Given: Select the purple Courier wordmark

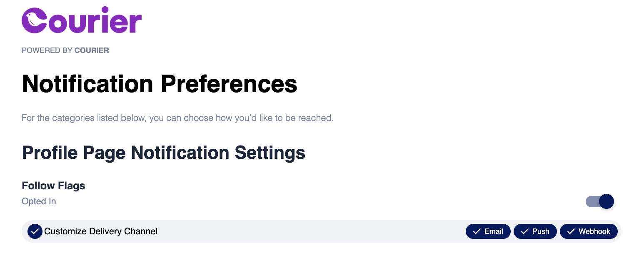Looking at the screenshot, I should 81,20.
